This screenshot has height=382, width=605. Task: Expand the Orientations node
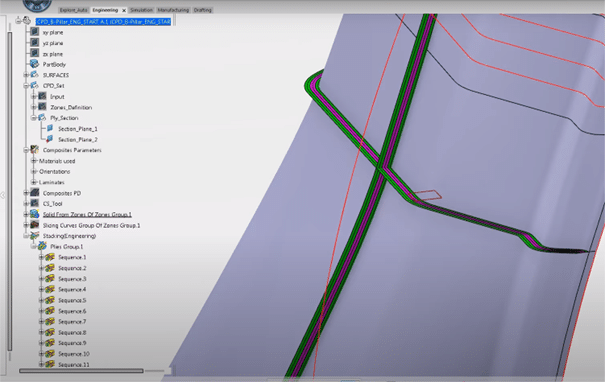click(34, 171)
